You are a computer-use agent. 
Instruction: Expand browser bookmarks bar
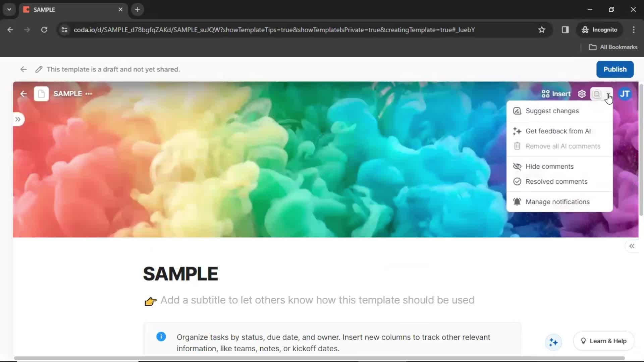[612, 46]
